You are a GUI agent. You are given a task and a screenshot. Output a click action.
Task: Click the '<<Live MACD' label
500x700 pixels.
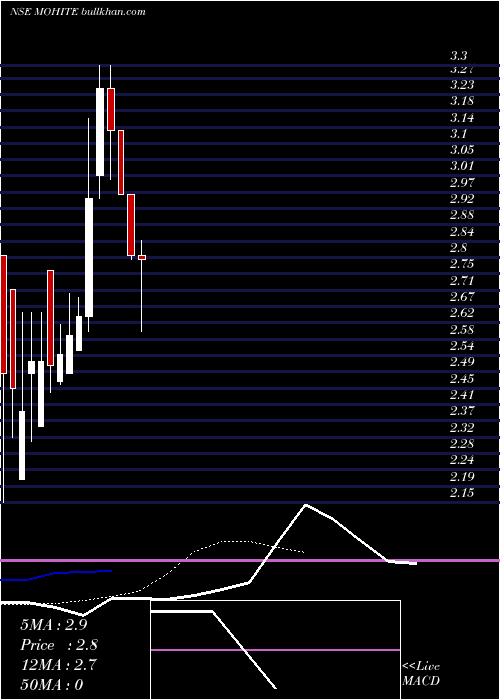click(421, 673)
